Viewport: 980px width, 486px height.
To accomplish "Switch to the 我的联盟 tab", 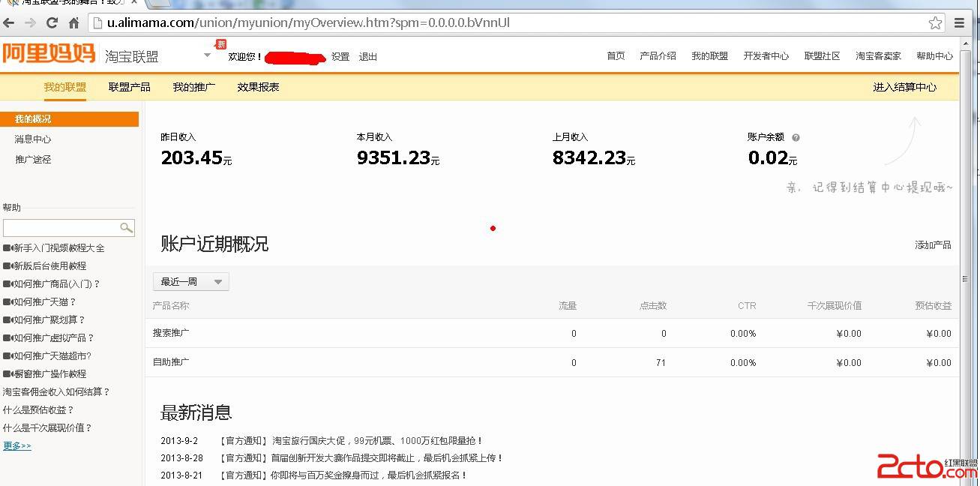I will pos(64,87).
